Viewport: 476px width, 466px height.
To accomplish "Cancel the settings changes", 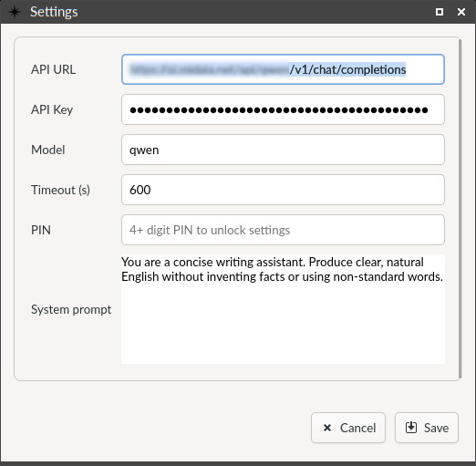I will 348,428.
